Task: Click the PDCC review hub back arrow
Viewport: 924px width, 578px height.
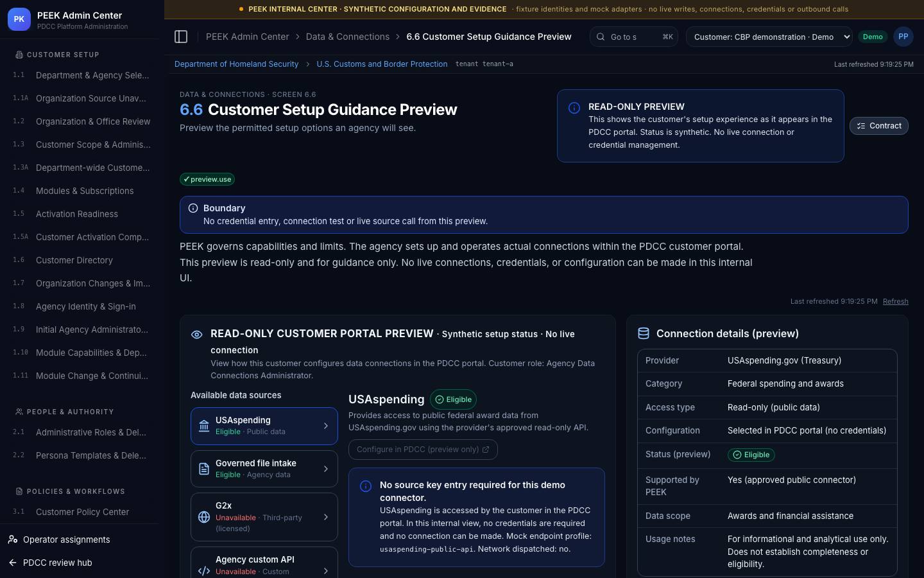Action: (13, 563)
